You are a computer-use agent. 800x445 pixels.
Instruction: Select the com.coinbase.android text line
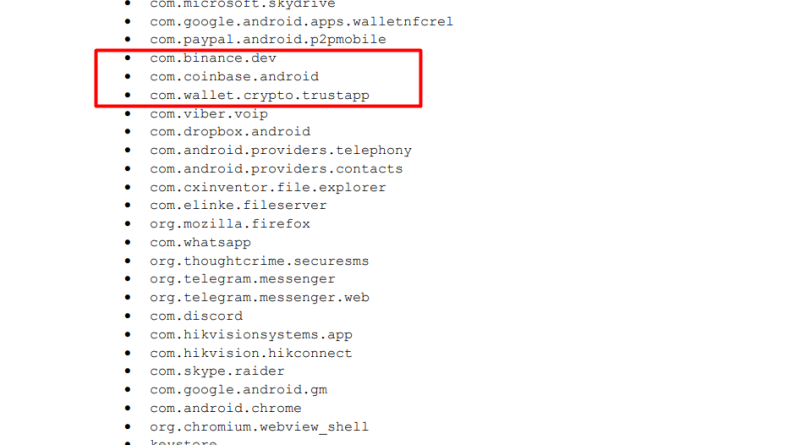(234, 77)
